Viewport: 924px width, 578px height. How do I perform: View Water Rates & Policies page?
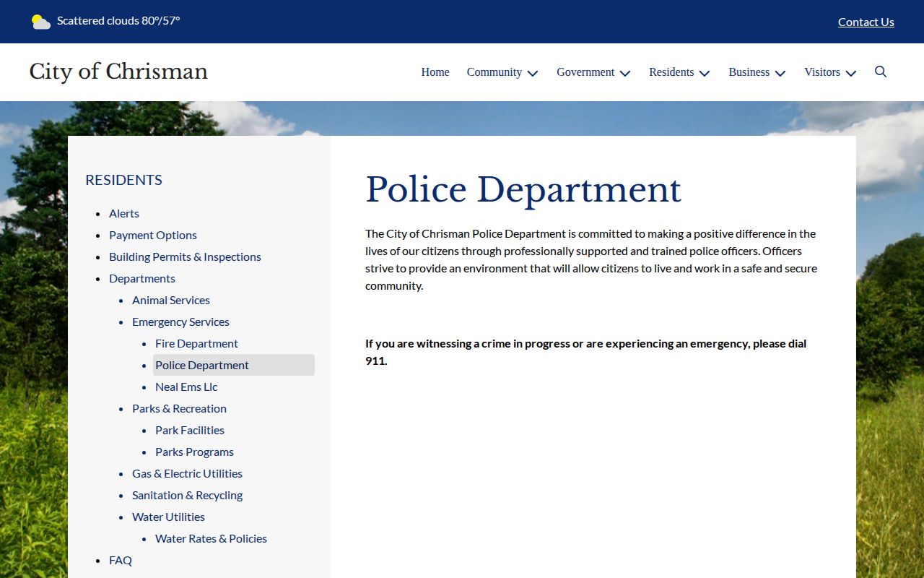pos(211,538)
